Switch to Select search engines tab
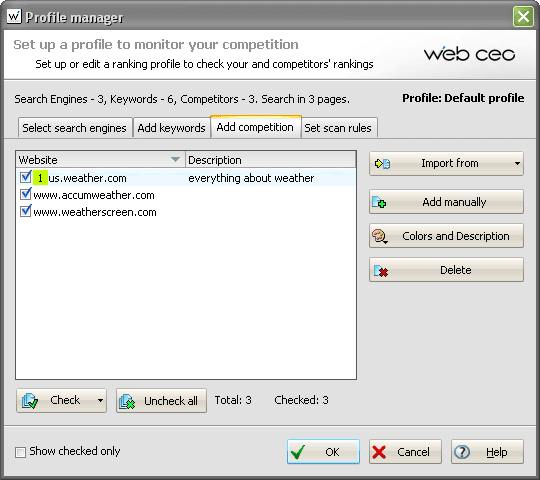Image resolution: width=540 pixels, height=480 pixels. 75,128
